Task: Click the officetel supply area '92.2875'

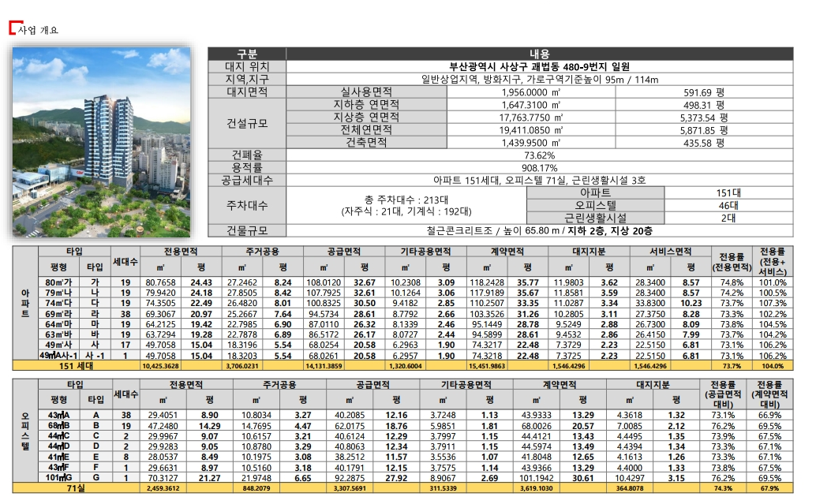Action: pyautogui.click(x=350, y=477)
